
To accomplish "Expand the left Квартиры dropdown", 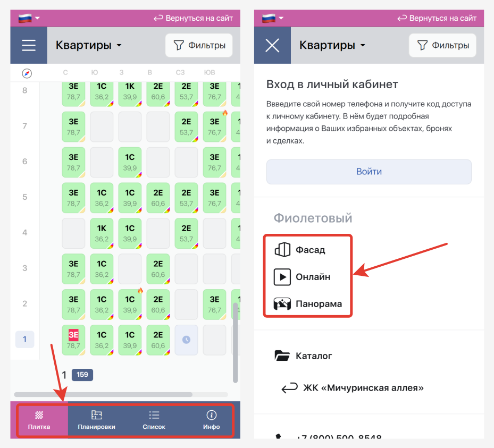I will coord(89,45).
